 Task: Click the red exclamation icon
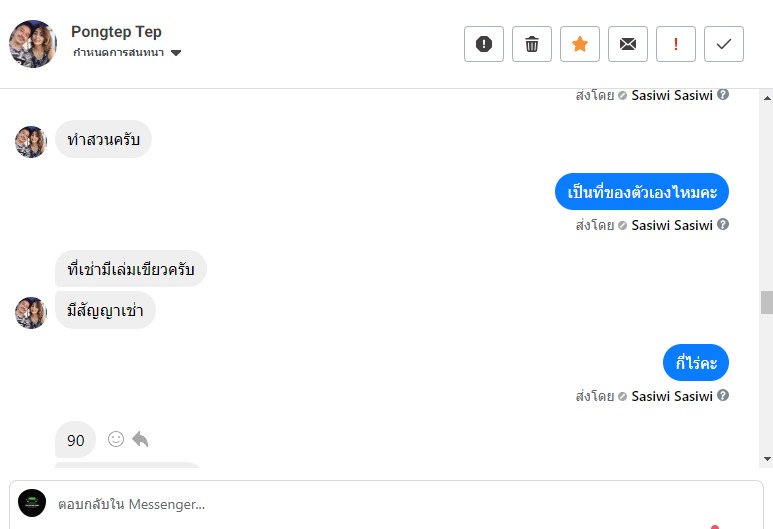676,44
